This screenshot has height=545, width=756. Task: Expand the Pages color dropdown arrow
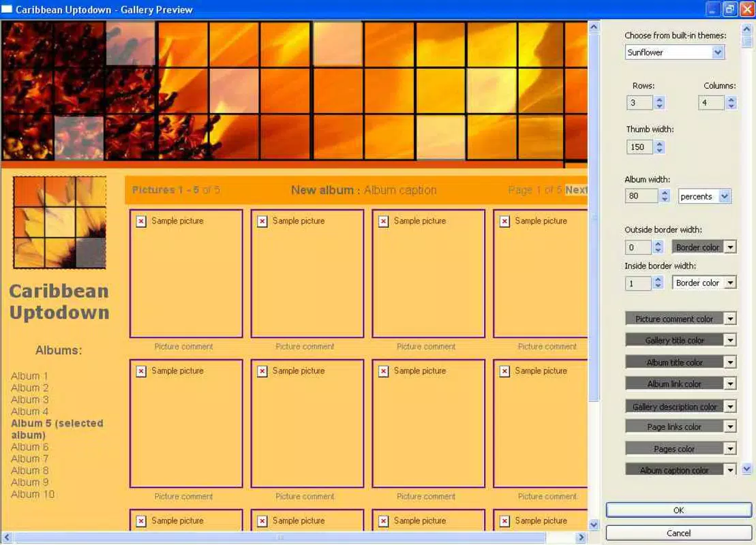pos(731,449)
